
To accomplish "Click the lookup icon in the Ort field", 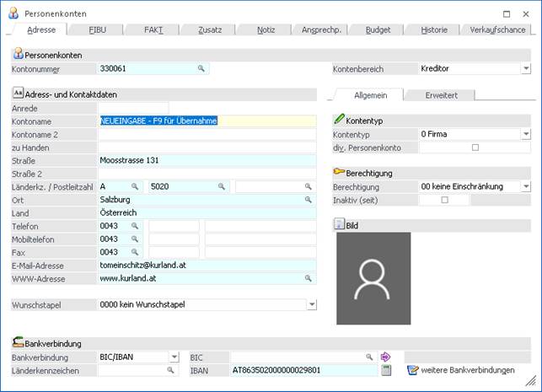I will 308,200.
